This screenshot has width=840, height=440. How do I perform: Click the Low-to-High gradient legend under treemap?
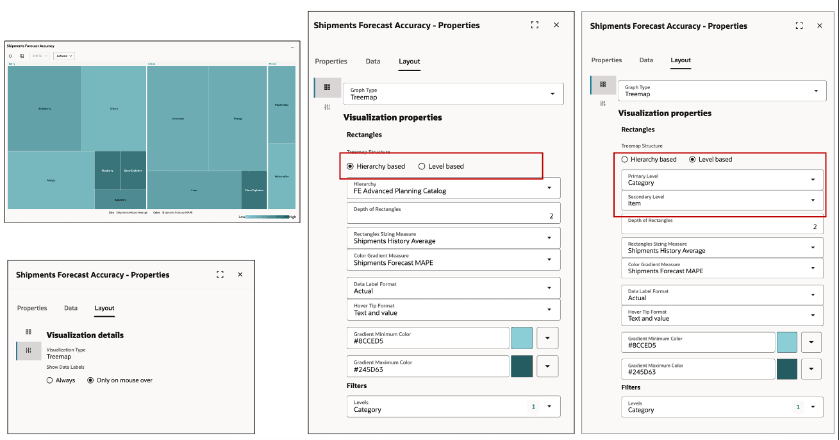coord(267,217)
